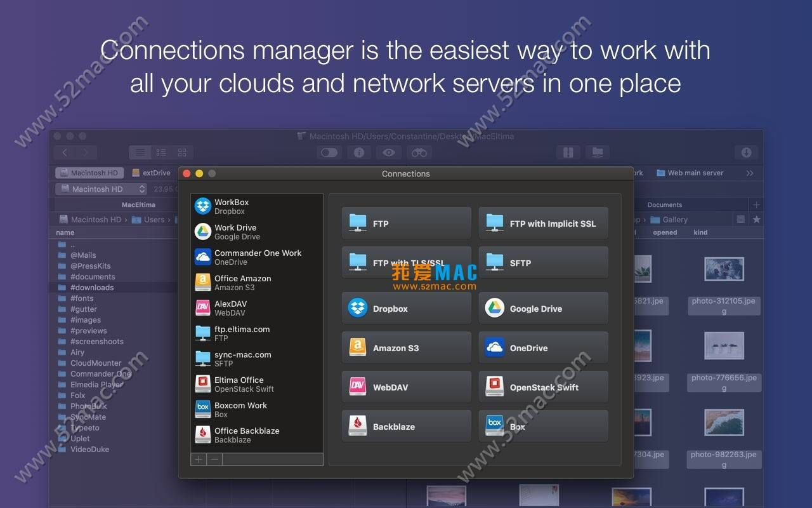Click the eye quick look icon
Viewport: 812px width, 508px height.
[389, 152]
